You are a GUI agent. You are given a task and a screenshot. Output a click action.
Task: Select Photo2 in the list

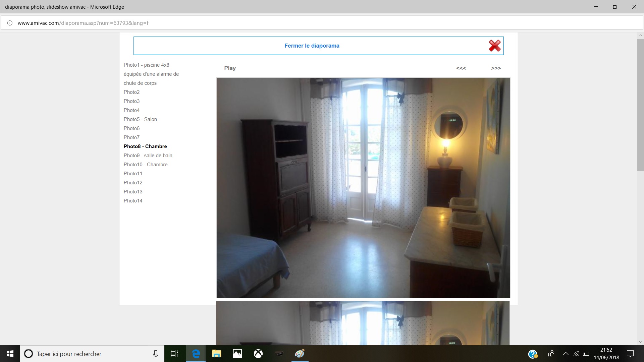tap(131, 92)
